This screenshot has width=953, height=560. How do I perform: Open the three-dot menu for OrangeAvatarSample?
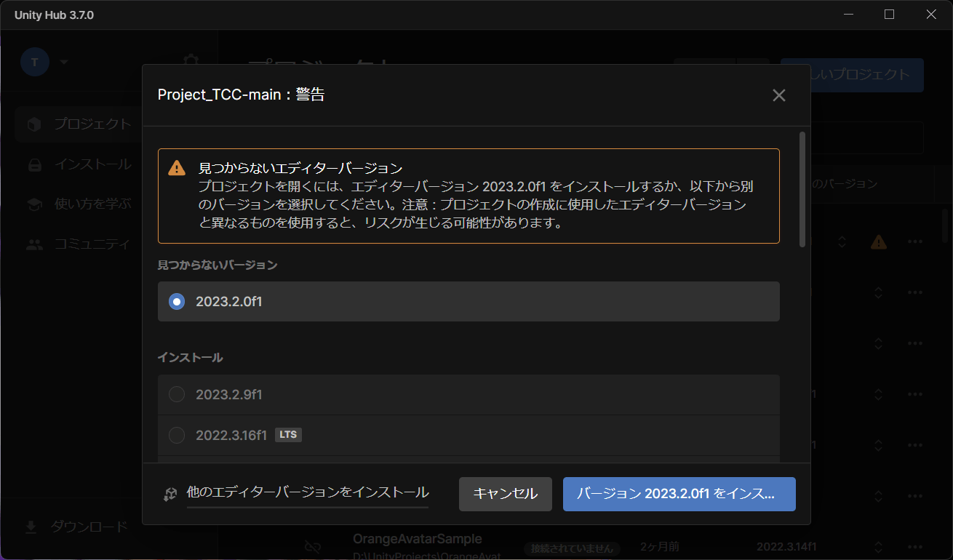pyautogui.click(x=915, y=546)
